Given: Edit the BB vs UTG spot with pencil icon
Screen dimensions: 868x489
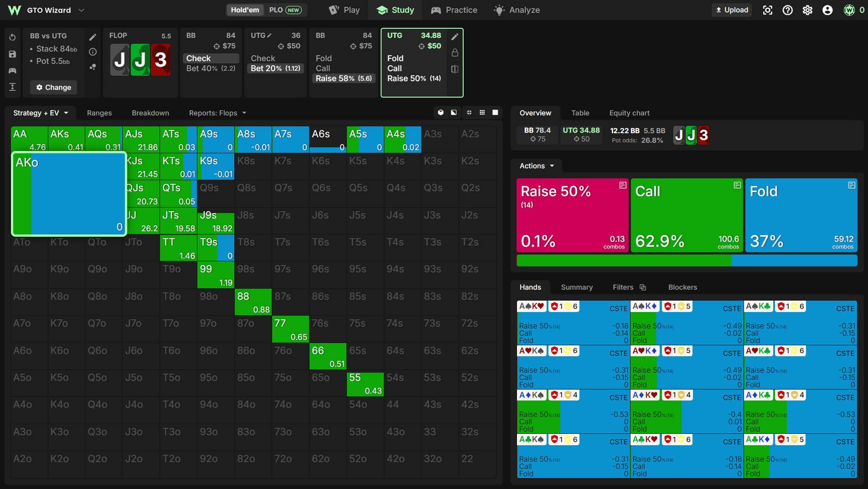Looking at the screenshot, I should (x=93, y=37).
